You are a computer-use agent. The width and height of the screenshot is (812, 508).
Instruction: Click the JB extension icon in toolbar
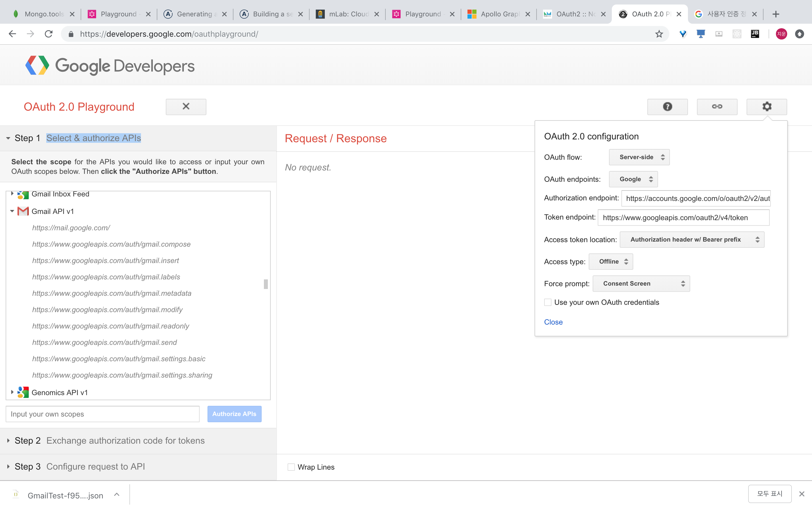click(x=754, y=34)
